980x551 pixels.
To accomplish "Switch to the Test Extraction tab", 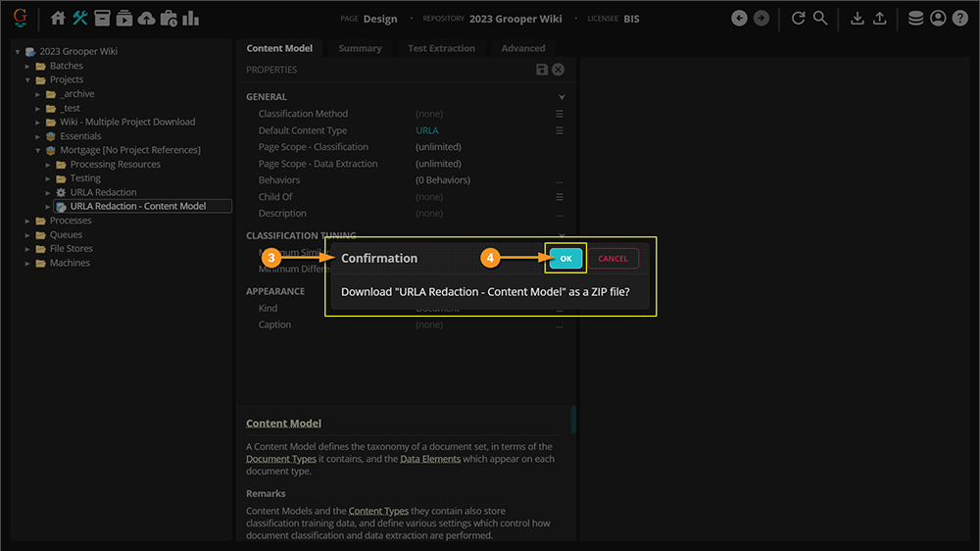I will tap(441, 48).
